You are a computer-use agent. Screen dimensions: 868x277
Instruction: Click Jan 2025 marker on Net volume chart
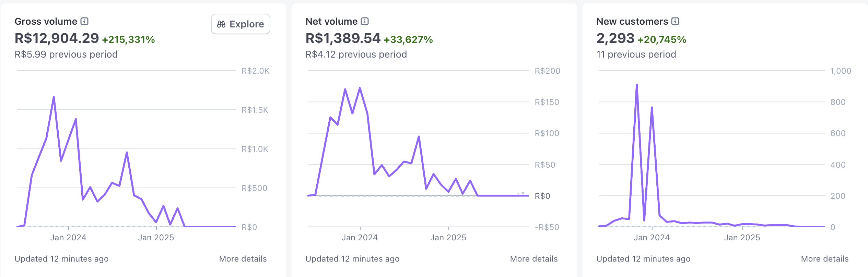pyautogui.click(x=448, y=237)
